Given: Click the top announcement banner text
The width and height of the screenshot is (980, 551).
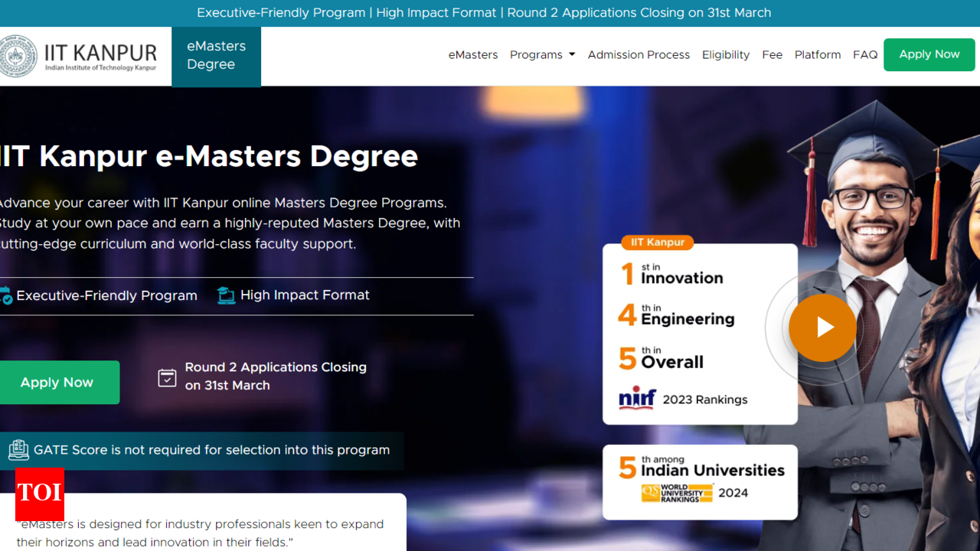Looking at the screenshot, I should (x=484, y=13).
